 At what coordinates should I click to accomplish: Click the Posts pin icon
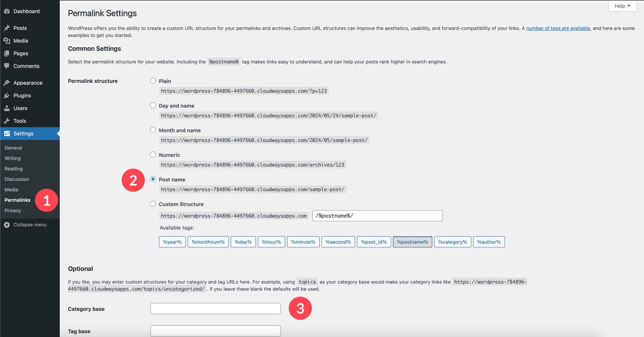click(7, 28)
